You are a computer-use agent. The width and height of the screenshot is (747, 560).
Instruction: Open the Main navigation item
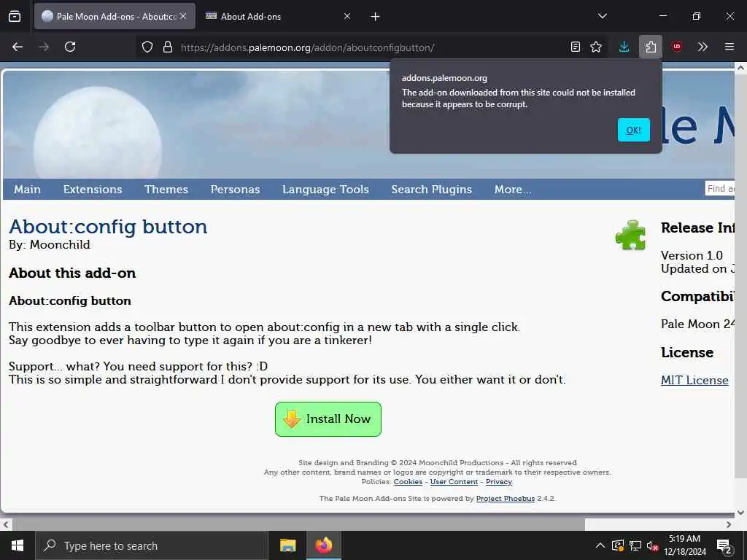[x=27, y=189]
